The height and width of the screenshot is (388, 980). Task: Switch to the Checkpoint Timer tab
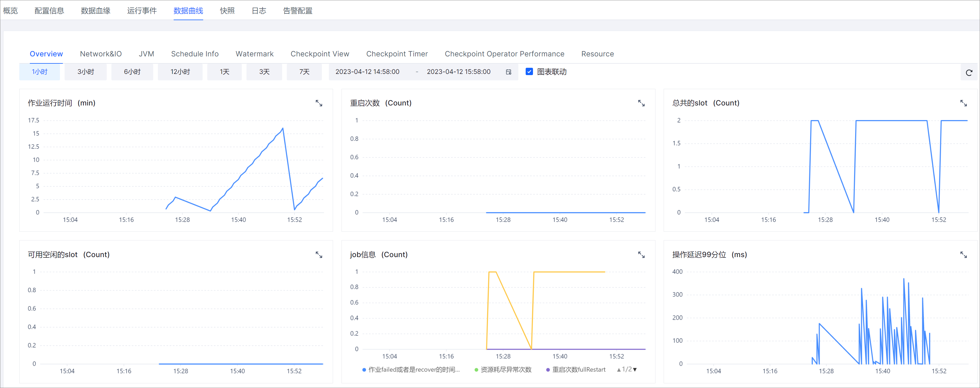point(397,54)
